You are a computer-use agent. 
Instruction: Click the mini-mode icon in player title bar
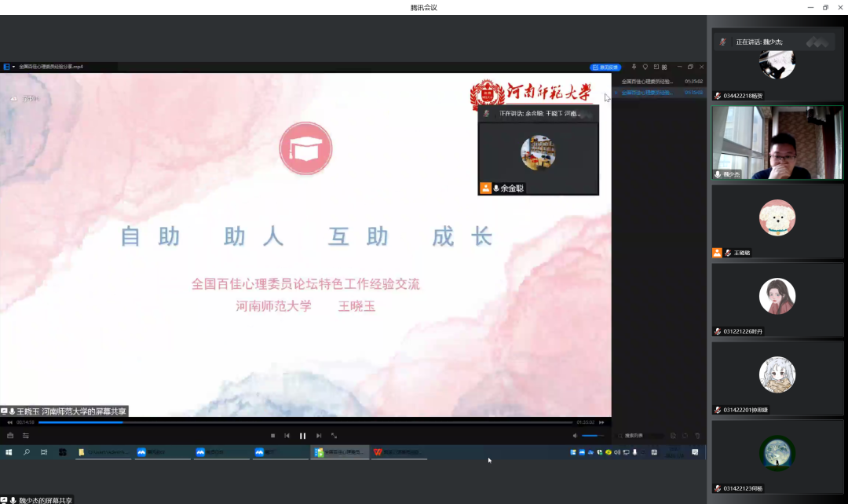pos(656,67)
